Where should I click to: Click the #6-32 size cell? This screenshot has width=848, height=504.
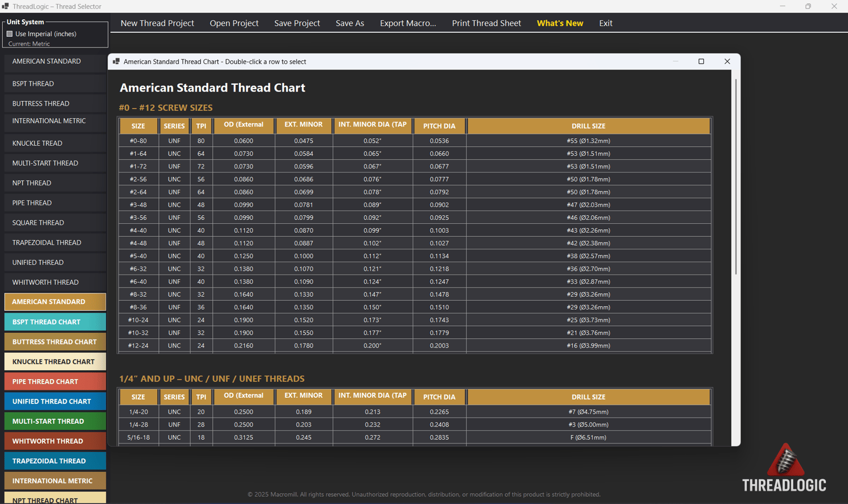click(x=139, y=269)
